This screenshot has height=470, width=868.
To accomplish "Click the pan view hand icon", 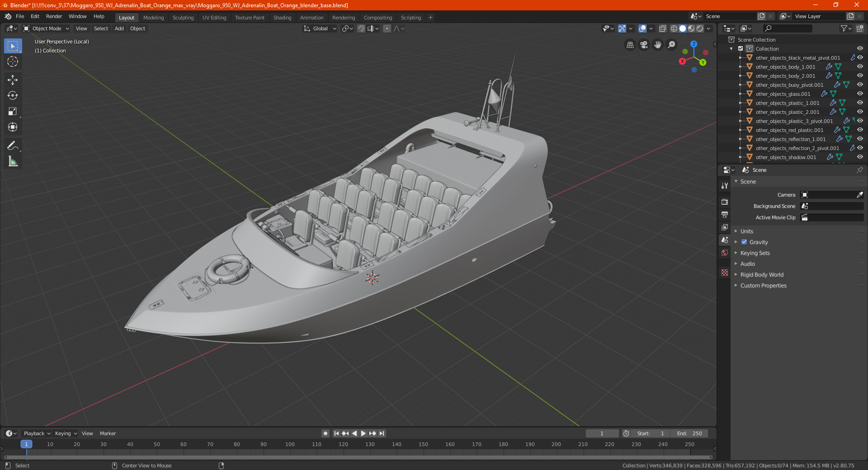I will (x=658, y=45).
